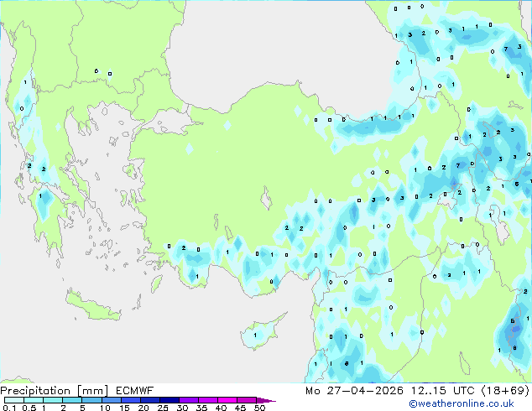Click the 35–40 mm magenta legend swatch
This screenshot has height=411, width=532.
pos(208,400)
